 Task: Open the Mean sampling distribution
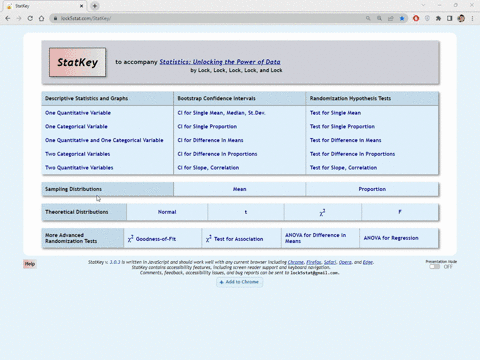pyautogui.click(x=239, y=189)
